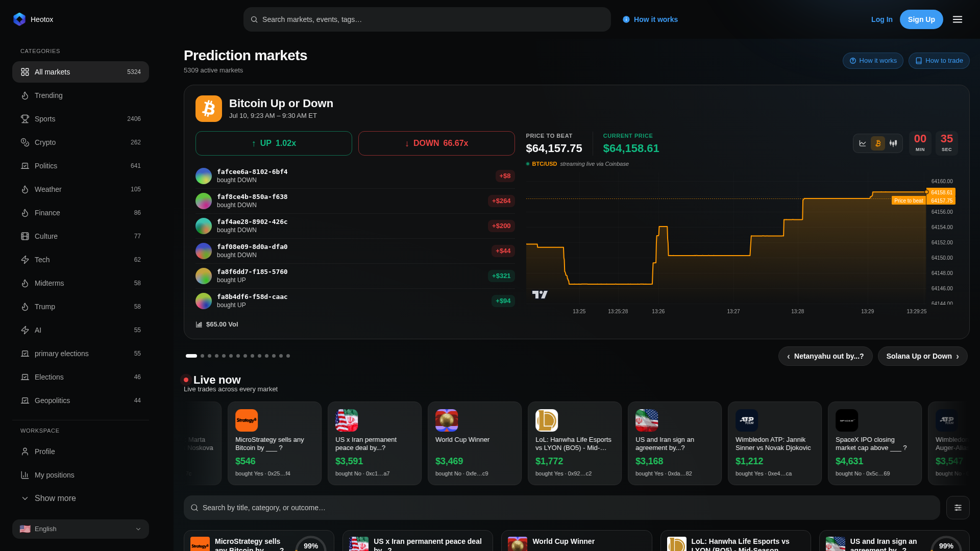This screenshot has width=980, height=551.
Task: Open Trump category
Action: (x=81, y=307)
